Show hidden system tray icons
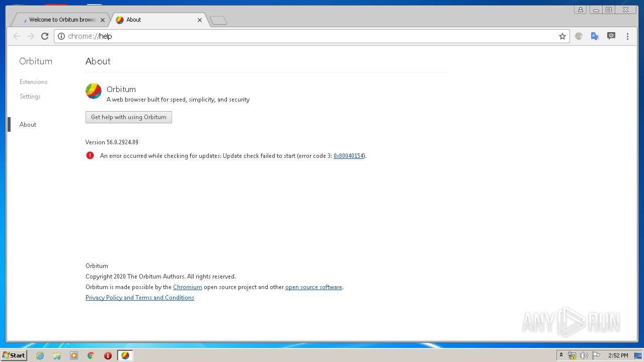Screen dimensions: 644x362 (x=561, y=355)
